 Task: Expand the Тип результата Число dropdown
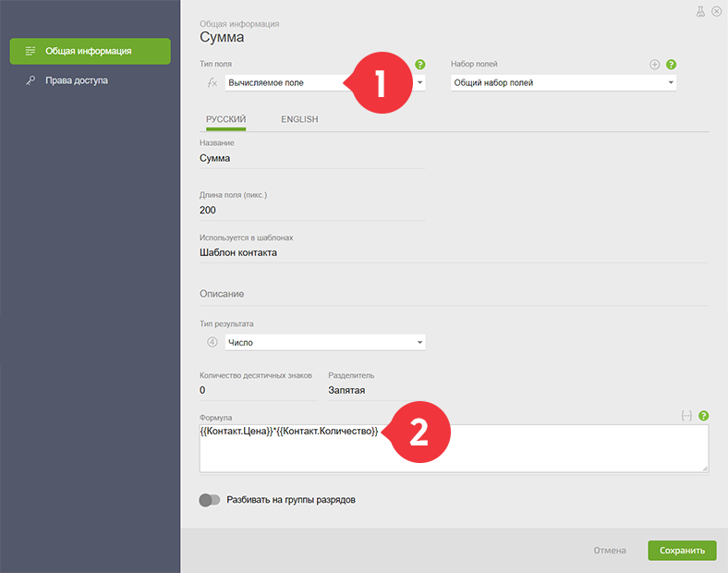point(325,342)
